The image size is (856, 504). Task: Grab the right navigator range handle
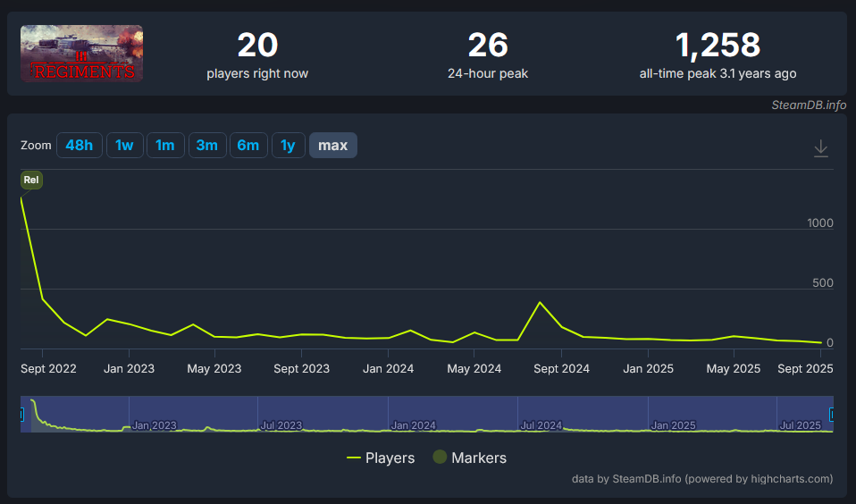point(832,415)
